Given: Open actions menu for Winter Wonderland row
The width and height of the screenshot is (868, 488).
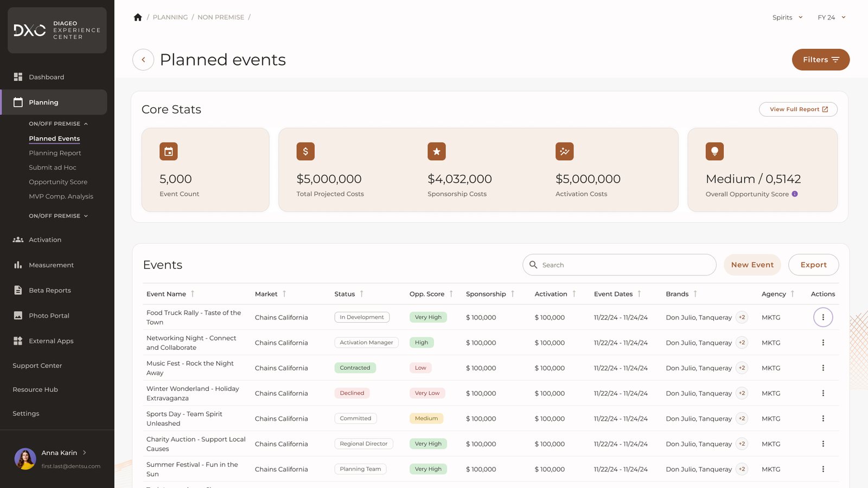Looking at the screenshot, I should click(x=823, y=393).
